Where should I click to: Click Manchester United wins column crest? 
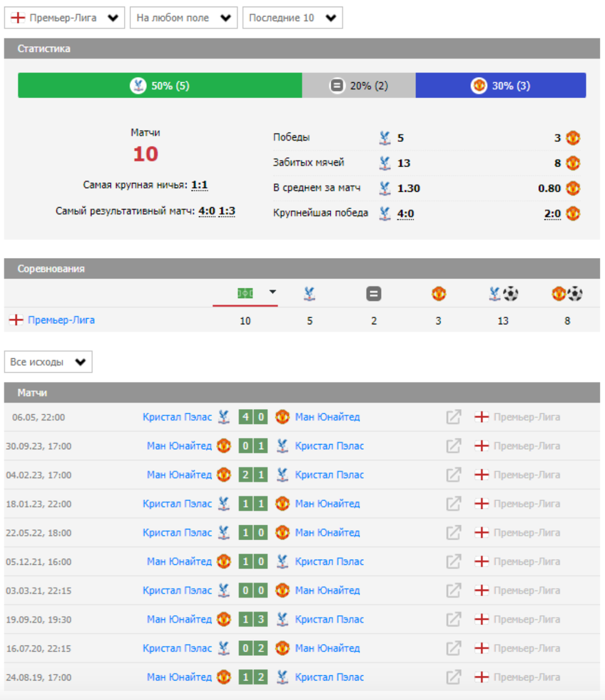438,293
